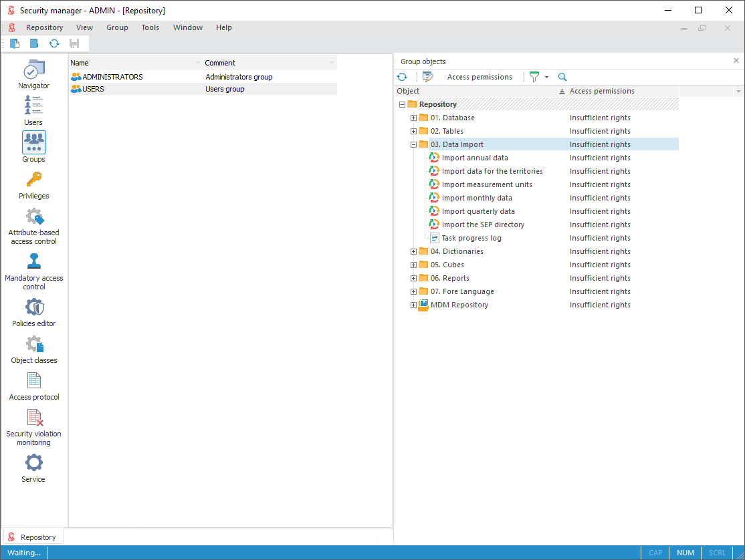Expand the MDM Repository node
The height and width of the screenshot is (560, 745).
(x=414, y=305)
